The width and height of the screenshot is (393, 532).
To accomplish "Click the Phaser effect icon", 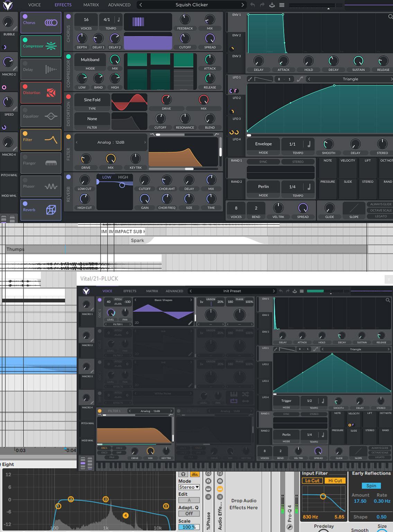I will point(51,186).
